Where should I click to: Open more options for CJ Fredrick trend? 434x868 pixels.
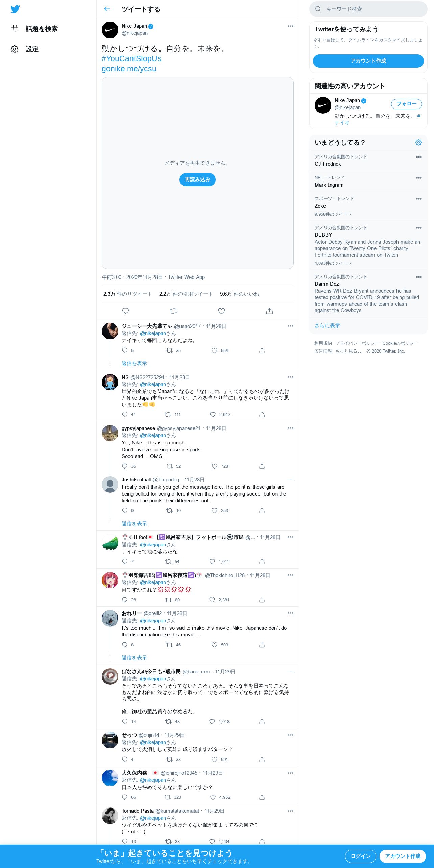tap(419, 157)
